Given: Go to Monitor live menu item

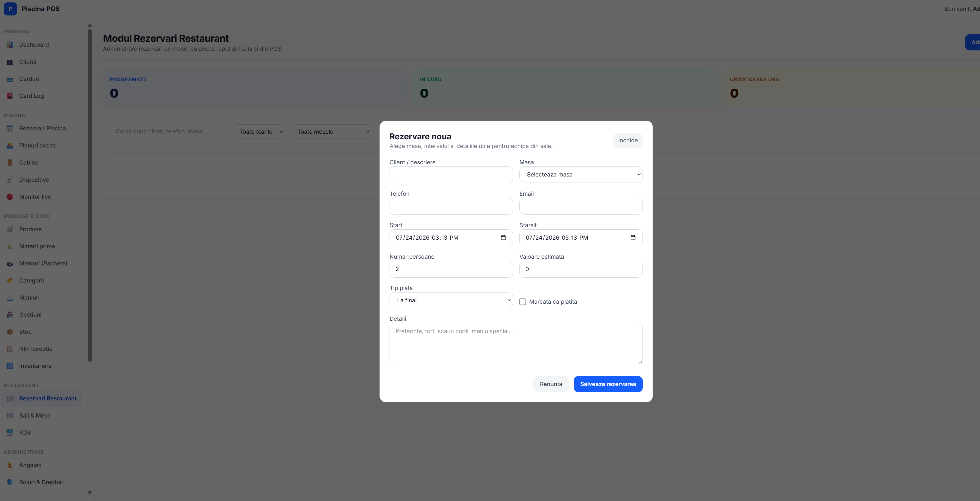Looking at the screenshot, I should click(41, 197).
